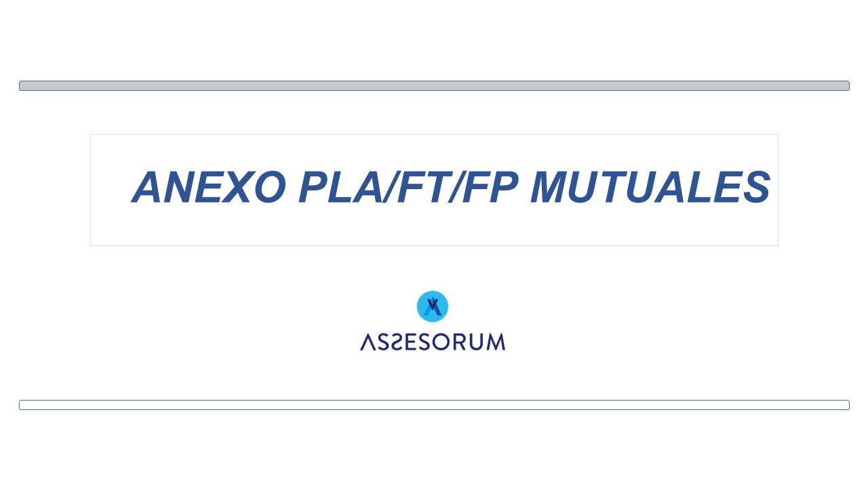Click the slash between PLA and FT

coord(391,187)
